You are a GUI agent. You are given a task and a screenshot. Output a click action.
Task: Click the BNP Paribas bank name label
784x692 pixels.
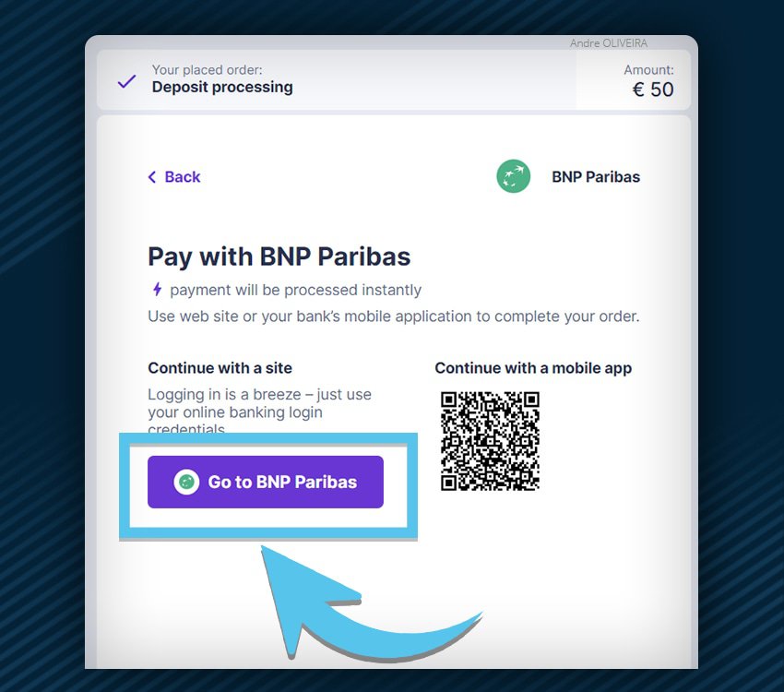596,177
